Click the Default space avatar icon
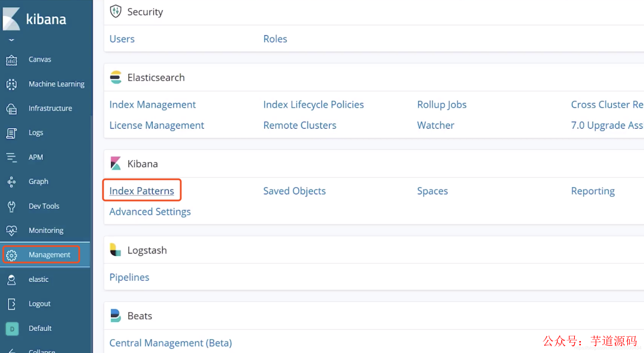 (x=12, y=329)
